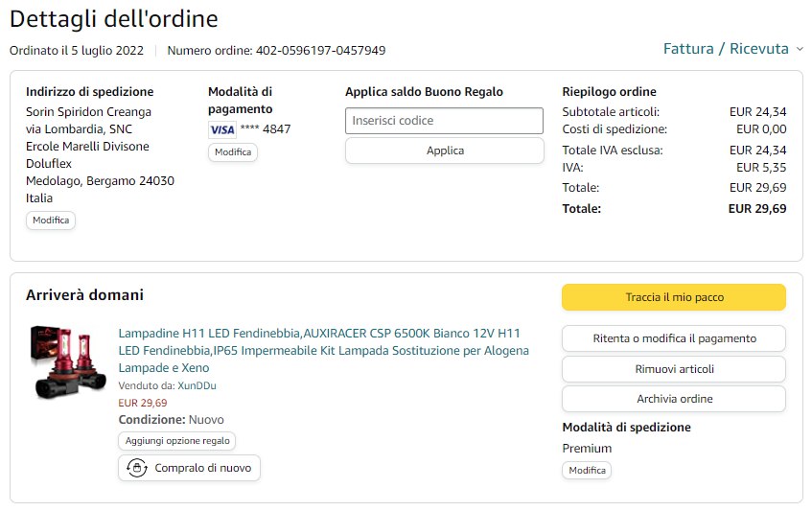The width and height of the screenshot is (812, 511).
Task: Click the Visa card logo icon
Action: [x=221, y=129]
